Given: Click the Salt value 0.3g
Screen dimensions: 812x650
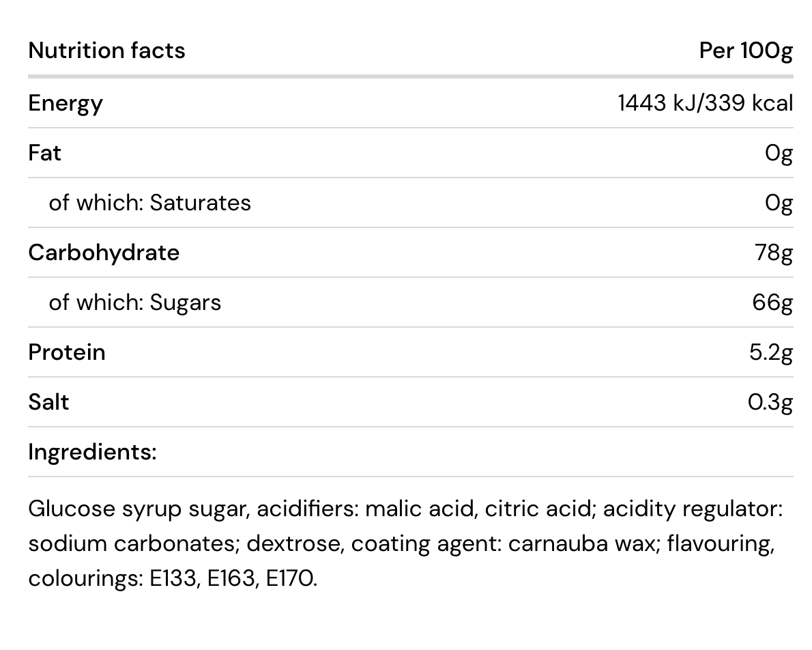Looking at the screenshot, I should point(770,403).
